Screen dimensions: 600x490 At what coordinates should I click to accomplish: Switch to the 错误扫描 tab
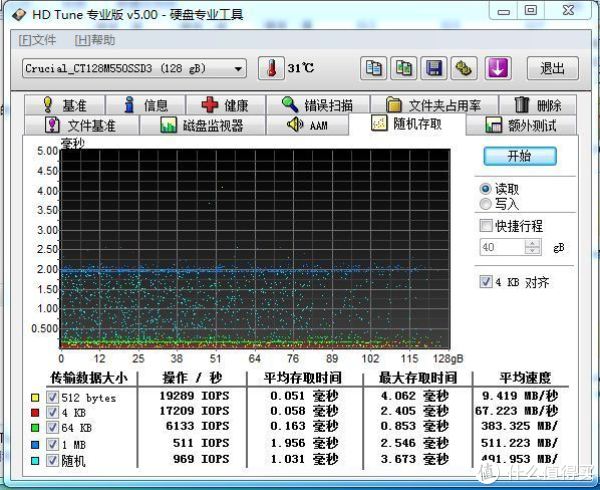point(318,105)
